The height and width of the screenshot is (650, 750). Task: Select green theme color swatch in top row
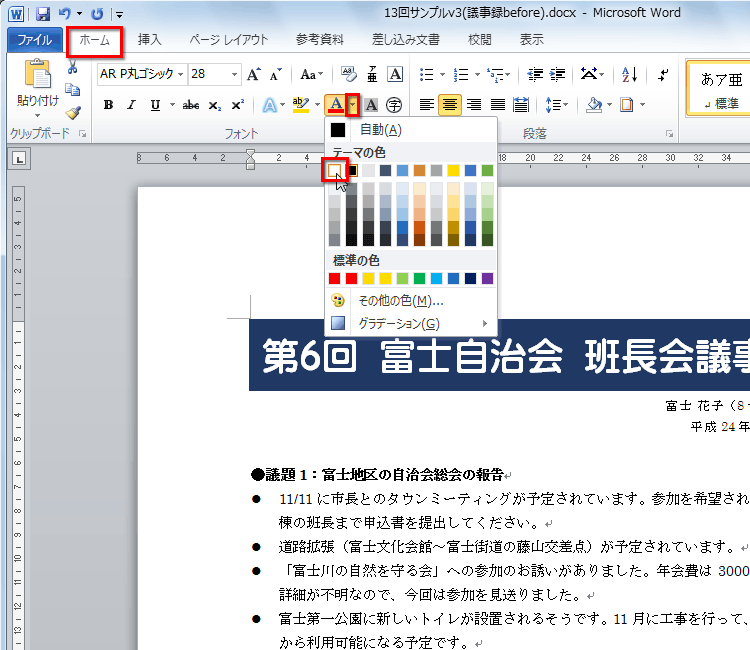coord(487,170)
